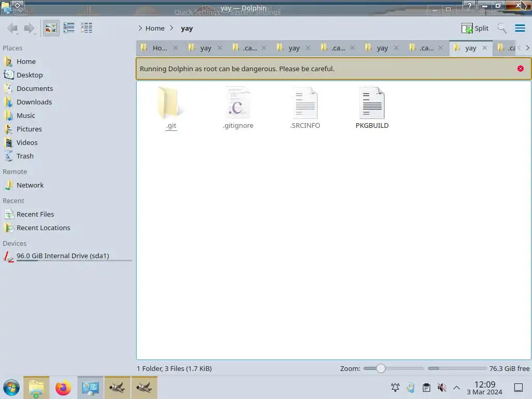Select the PKGBUILD file
Screen dimensions: 532x399
tap(372, 108)
